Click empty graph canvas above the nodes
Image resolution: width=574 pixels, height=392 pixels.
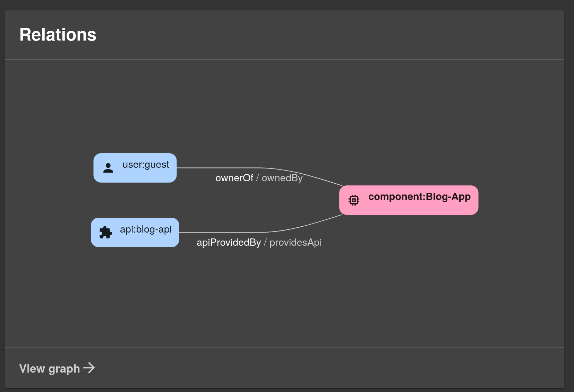click(x=277, y=104)
